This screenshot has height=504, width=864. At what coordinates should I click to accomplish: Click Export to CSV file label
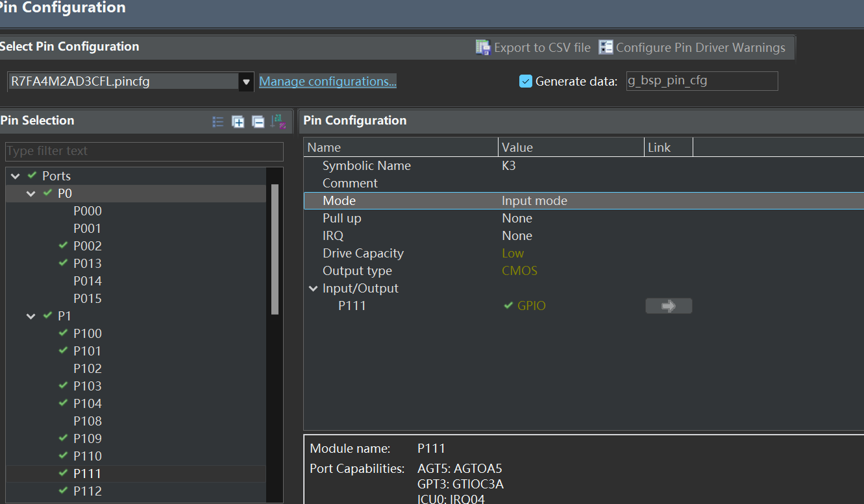(x=542, y=47)
